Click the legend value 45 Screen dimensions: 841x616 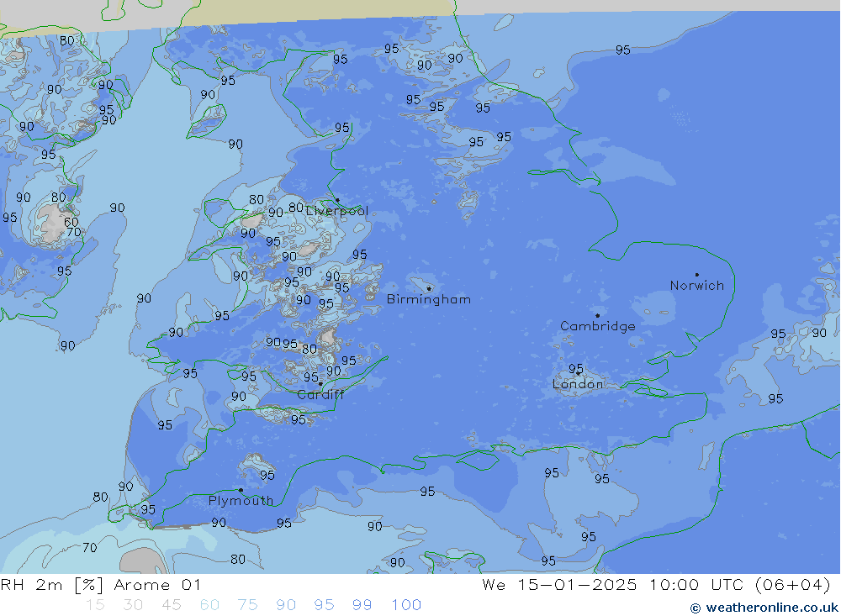[x=171, y=605]
